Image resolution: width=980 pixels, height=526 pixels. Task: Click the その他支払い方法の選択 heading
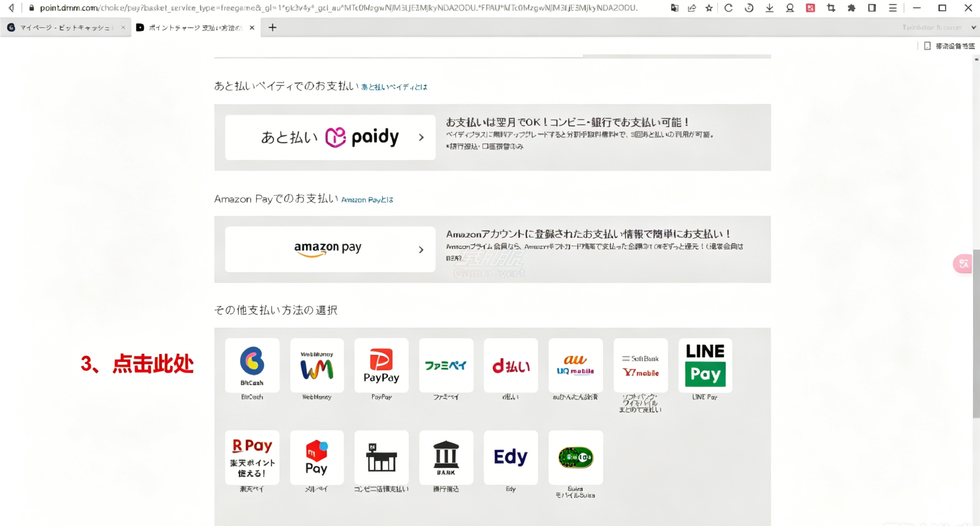tap(276, 310)
